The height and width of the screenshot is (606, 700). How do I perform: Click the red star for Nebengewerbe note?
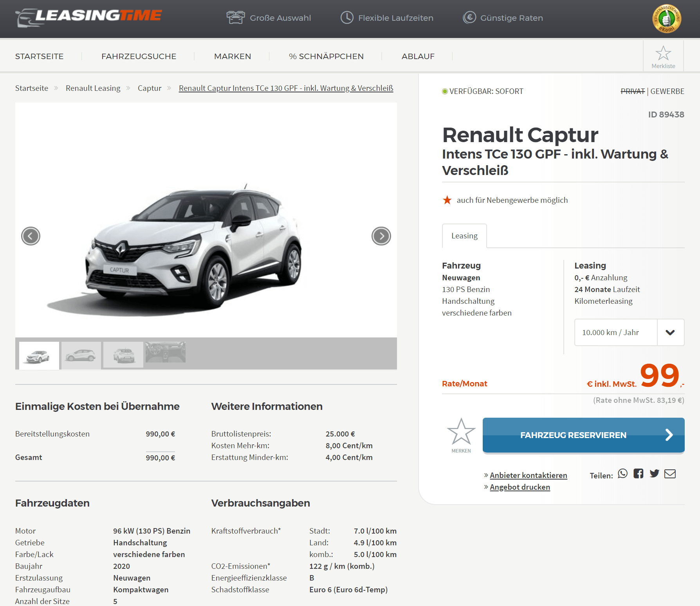447,200
